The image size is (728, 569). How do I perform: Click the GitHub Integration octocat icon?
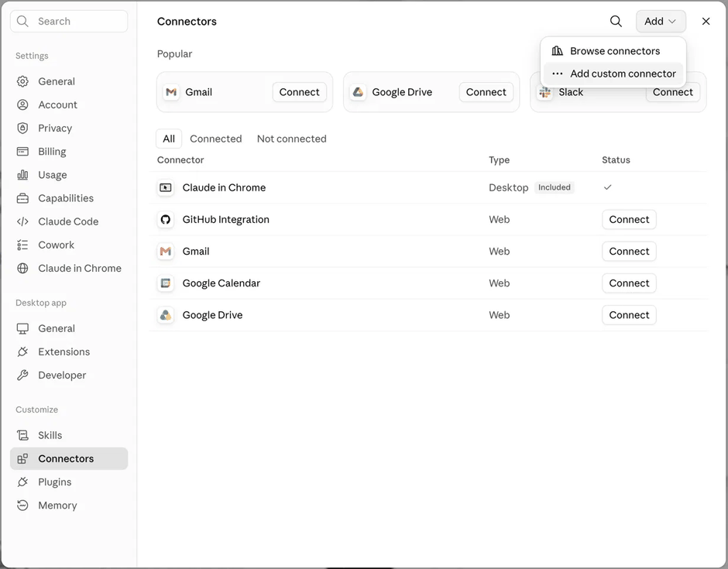(x=165, y=220)
